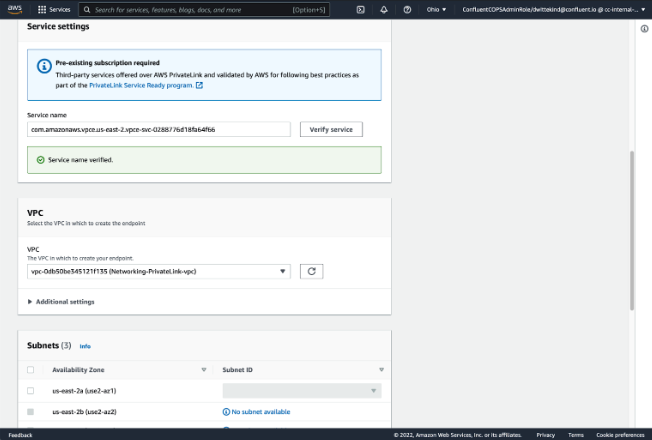Click the us-east-2b (use2-az2) label
The image size is (652, 440).
[84, 412]
